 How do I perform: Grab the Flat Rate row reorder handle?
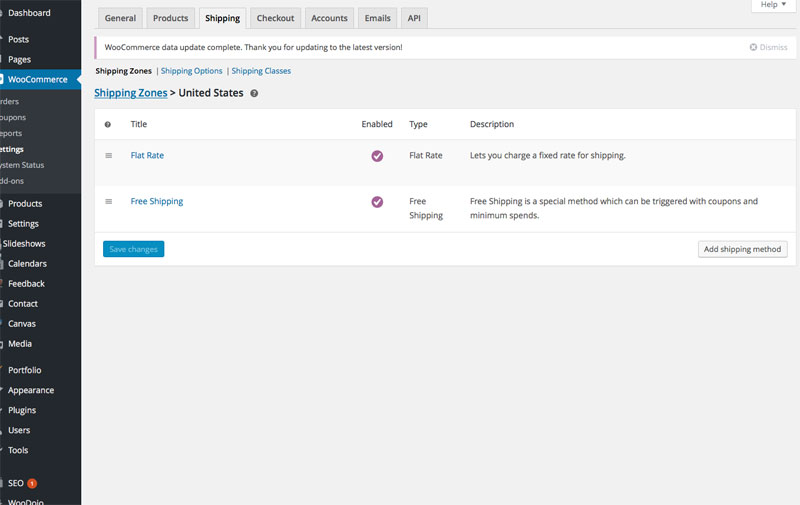tap(109, 156)
